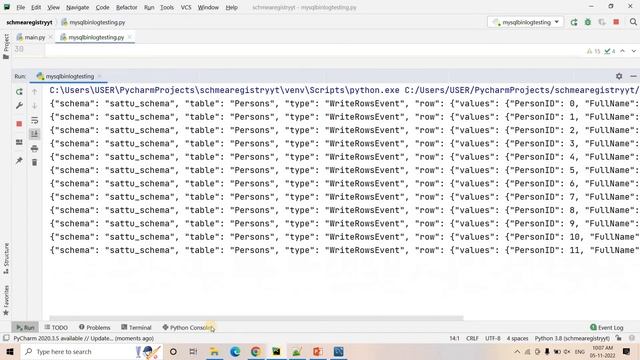Screen dimensions: 640x360
Task: Click schmearegistryyt project breadcrumb
Action: 29,22
